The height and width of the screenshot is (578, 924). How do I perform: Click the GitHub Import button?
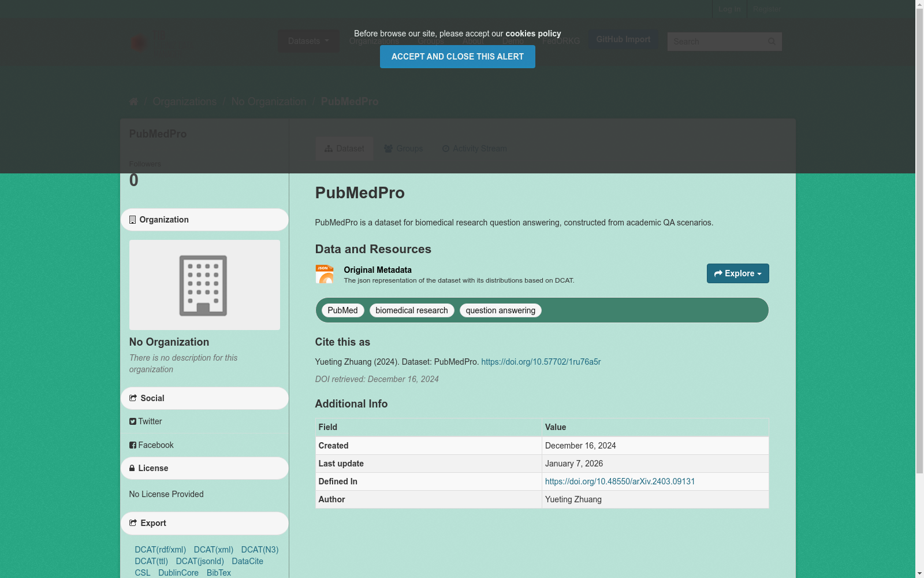(x=623, y=39)
